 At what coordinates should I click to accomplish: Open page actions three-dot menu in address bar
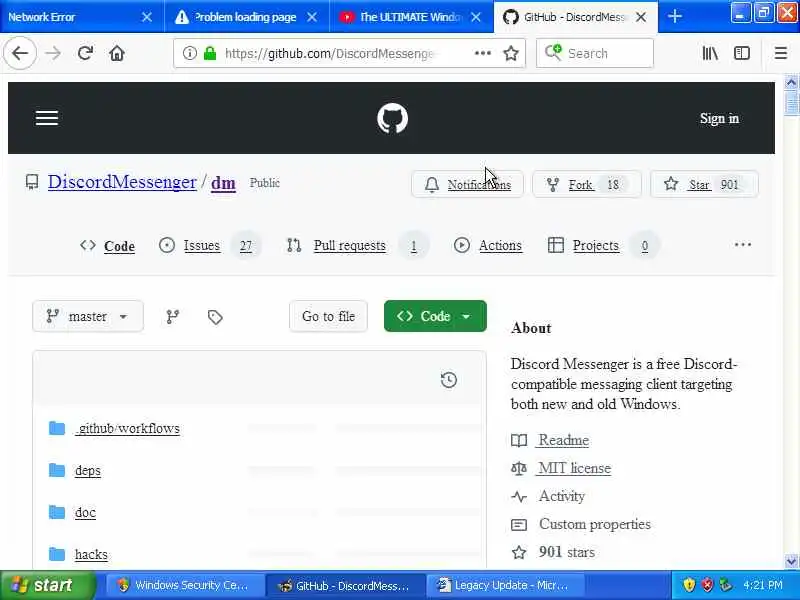click(483, 53)
